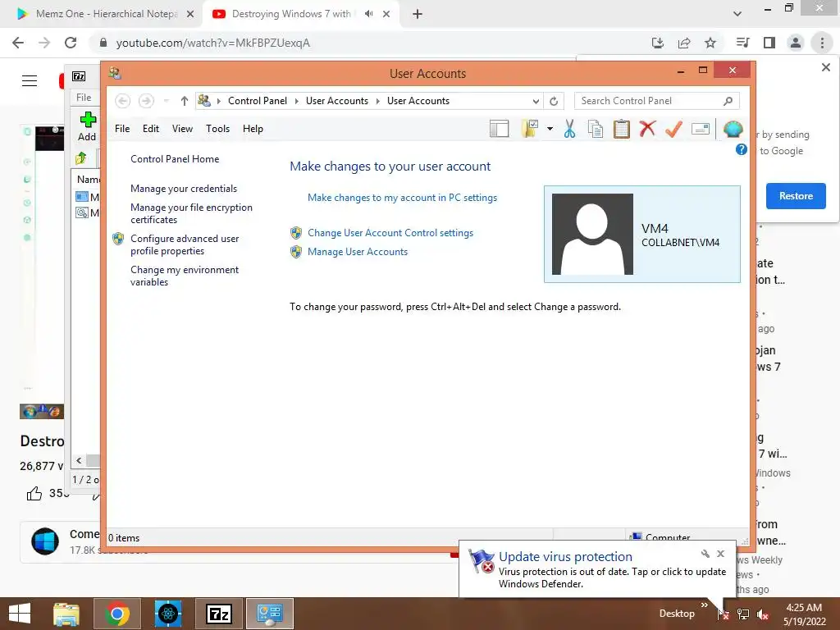
Task: Open notification options wrench icon
Action: (705, 554)
